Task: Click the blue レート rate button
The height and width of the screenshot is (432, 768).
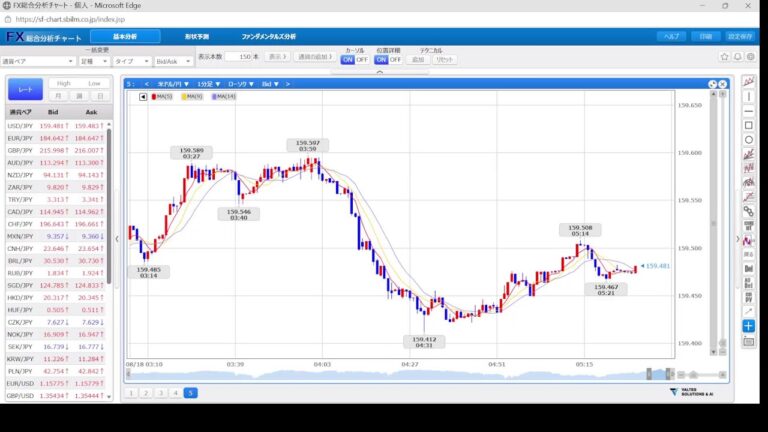Action: [25, 90]
